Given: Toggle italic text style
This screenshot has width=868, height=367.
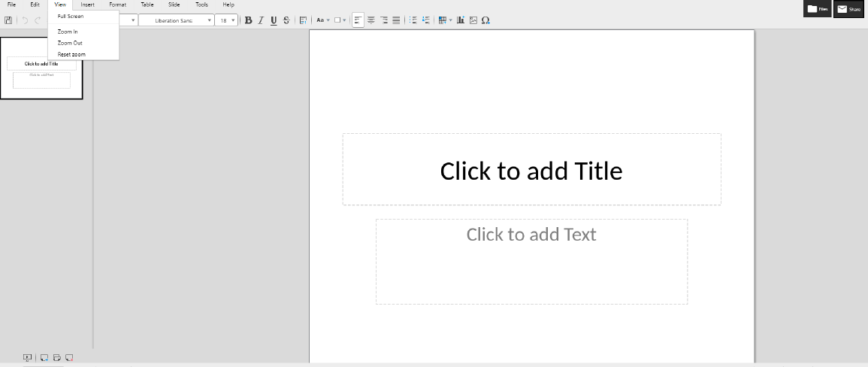Looking at the screenshot, I should [x=261, y=20].
